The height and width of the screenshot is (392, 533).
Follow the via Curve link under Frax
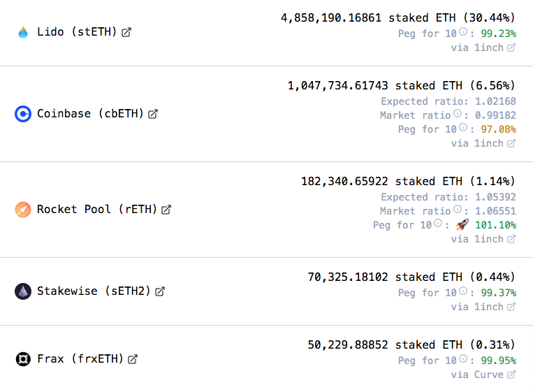click(483, 375)
